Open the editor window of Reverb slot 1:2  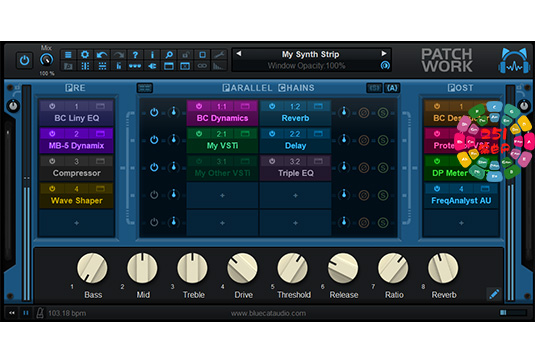point(318,106)
